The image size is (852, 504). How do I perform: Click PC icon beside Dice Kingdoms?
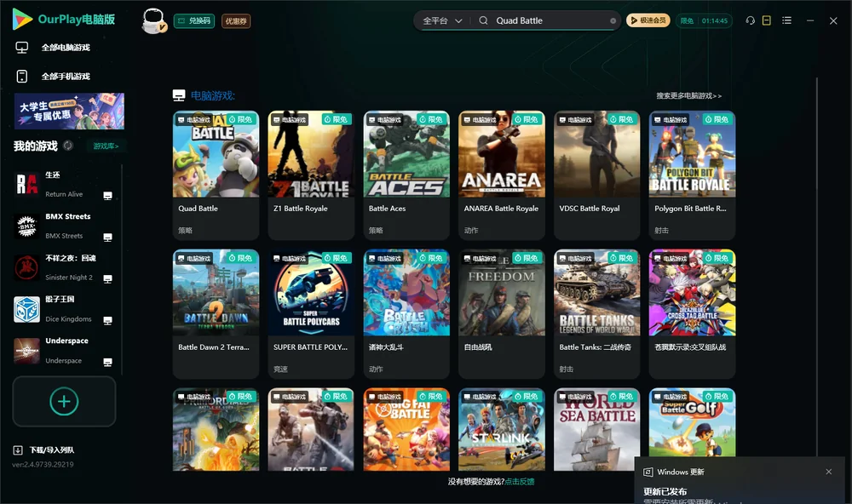tap(107, 320)
